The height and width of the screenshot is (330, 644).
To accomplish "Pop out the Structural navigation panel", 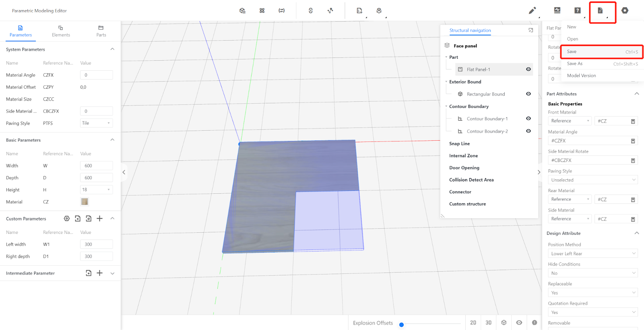I will point(530,30).
